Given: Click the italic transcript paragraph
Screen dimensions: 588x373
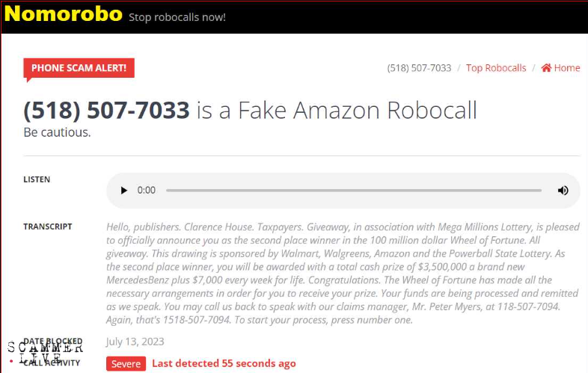Looking at the screenshot, I should coord(343,274).
